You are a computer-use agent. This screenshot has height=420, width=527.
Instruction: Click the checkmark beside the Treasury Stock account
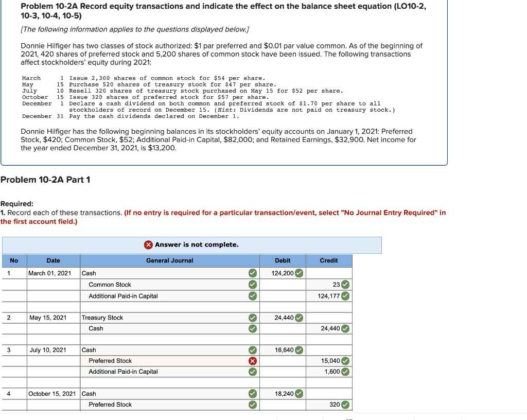252,318
